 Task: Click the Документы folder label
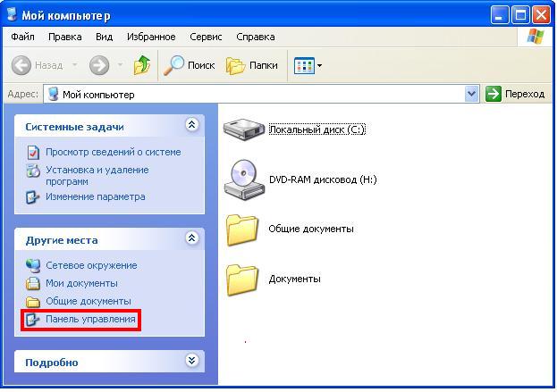[295, 279]
